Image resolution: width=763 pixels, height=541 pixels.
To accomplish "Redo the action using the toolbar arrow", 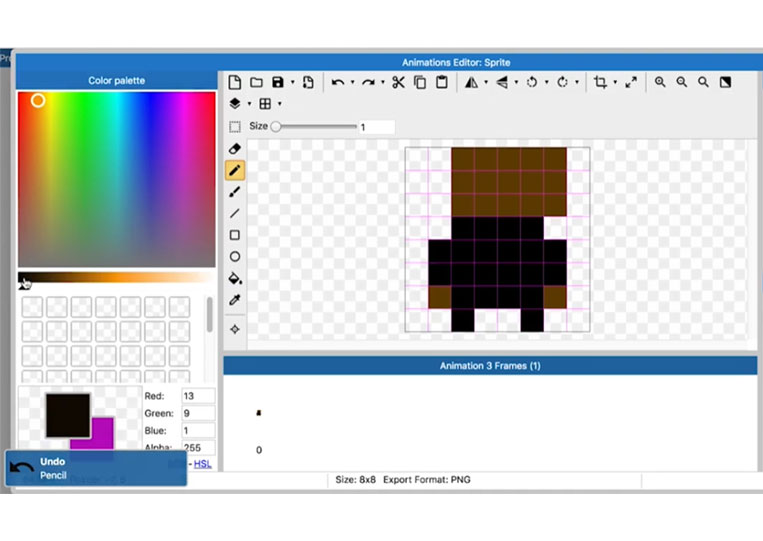I will click(368, 82).
